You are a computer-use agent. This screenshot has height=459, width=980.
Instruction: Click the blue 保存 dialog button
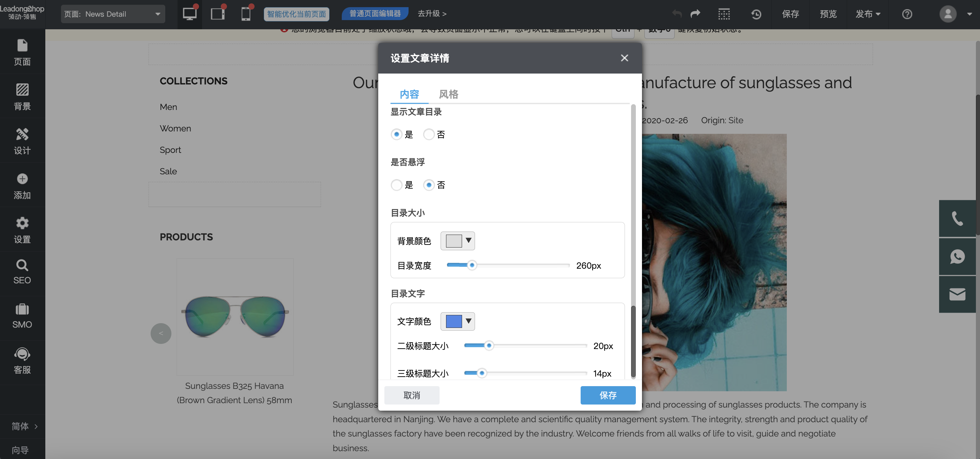[x=608, y=395]
